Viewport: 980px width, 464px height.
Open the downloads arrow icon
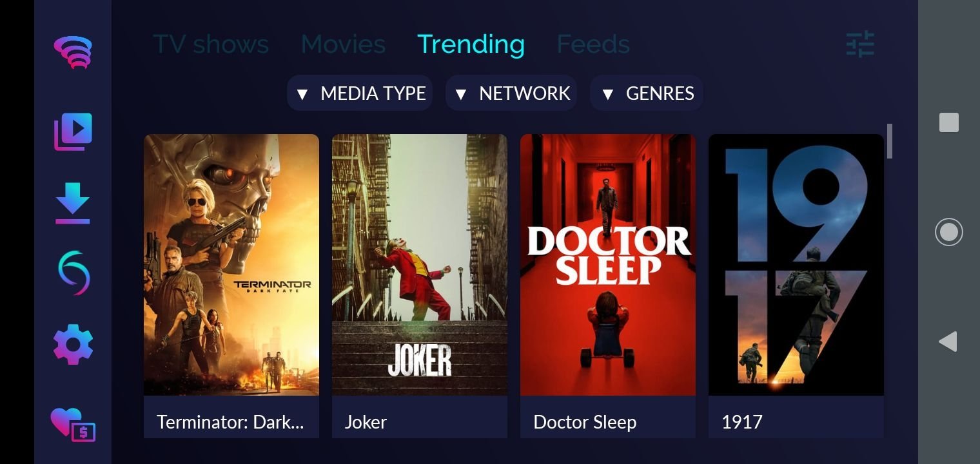coord(73,203)
